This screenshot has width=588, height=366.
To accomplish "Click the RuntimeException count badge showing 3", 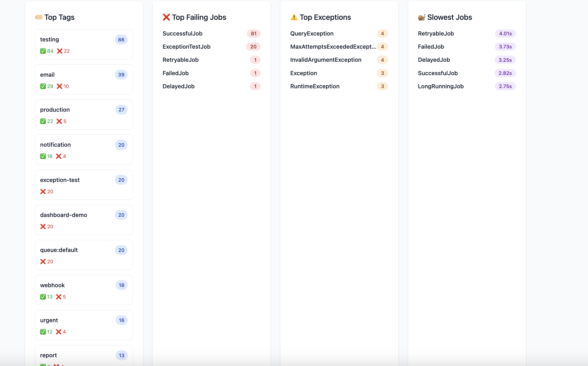I will [382, 86].
